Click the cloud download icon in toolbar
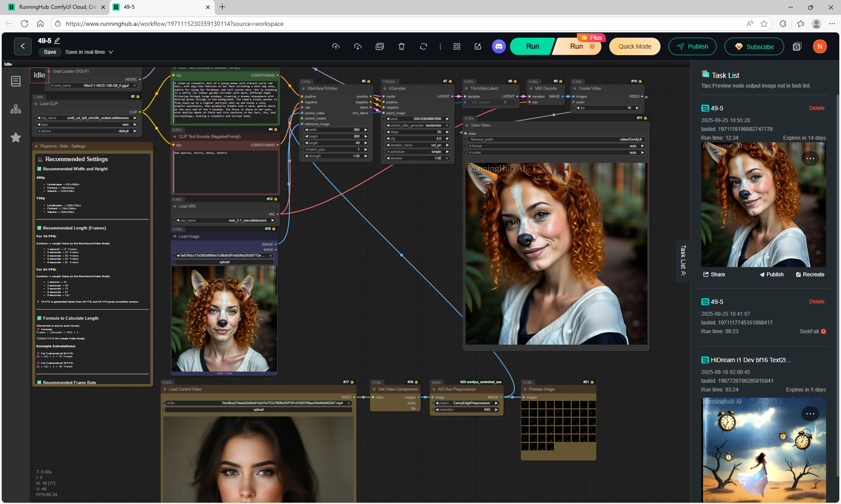Image resolution: width=841 pixels, height=504 pixels. click(x=358, y=46)
